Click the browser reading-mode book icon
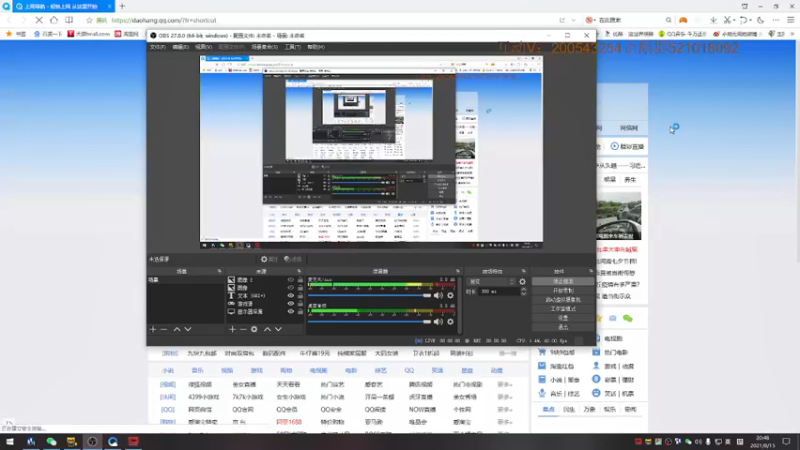Viewport: 800px width, 450px height. point(69,20)
